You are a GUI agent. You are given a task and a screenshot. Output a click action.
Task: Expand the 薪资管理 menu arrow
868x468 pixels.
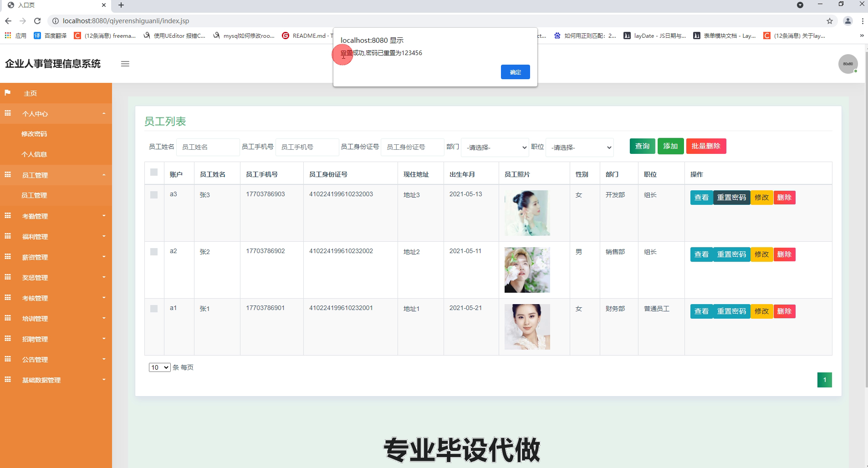click(x=104, y=257)
